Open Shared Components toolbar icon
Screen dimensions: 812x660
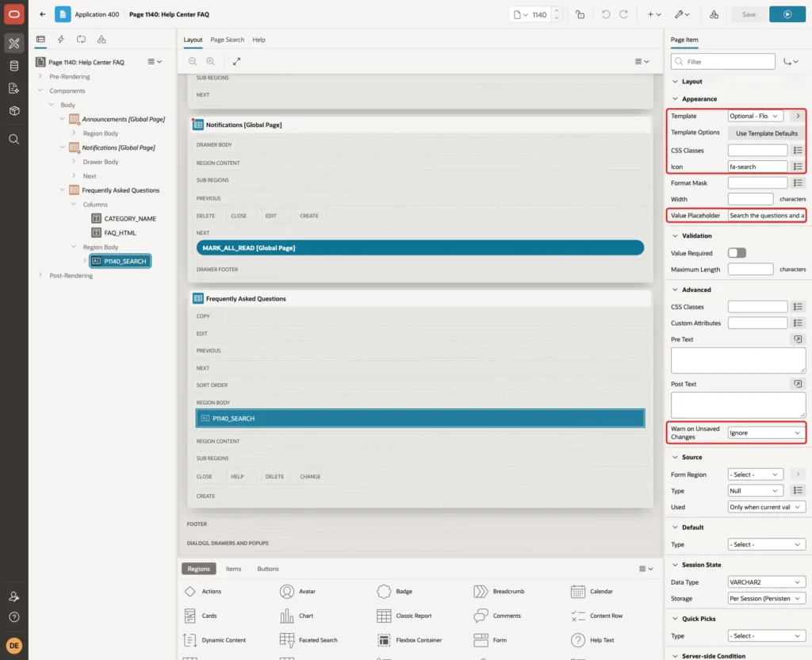714,14
